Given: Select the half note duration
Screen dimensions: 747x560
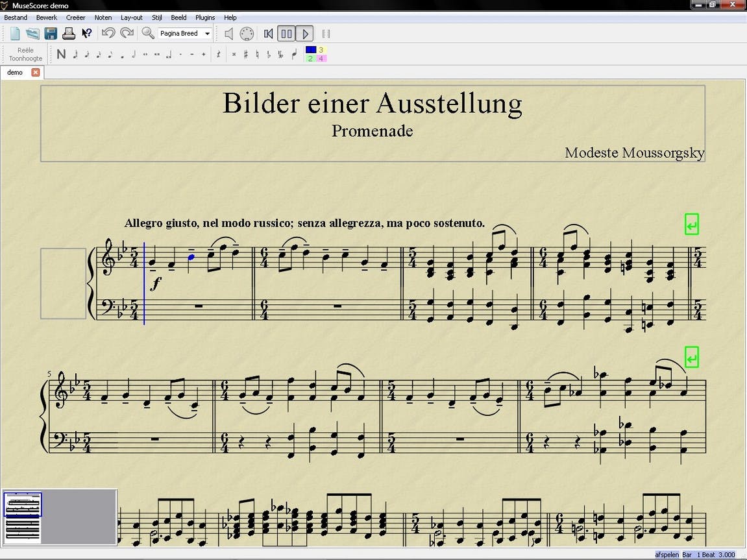Looking at the screenshot, I should [x=134, y=55].
